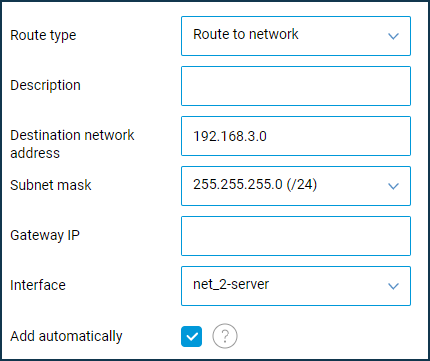Click the 'Subnet mask' label
430x361 pixels.
[51, 185]
